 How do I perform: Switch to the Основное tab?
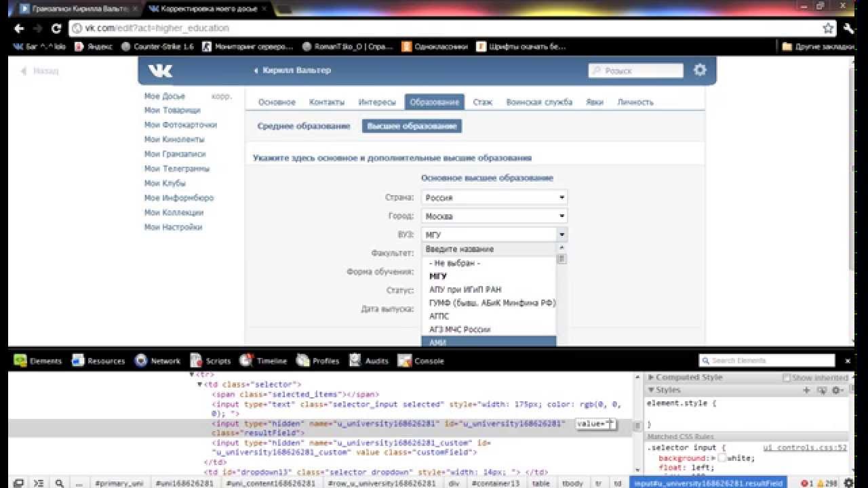click(277, 102)
